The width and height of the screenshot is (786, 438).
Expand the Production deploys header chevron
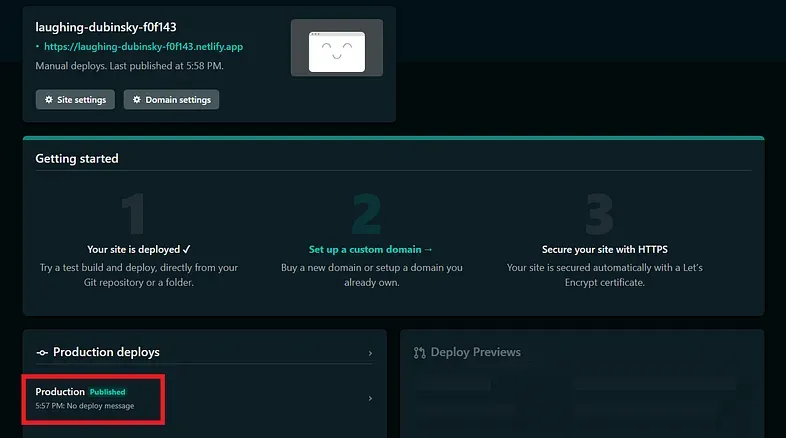(370, 353)
